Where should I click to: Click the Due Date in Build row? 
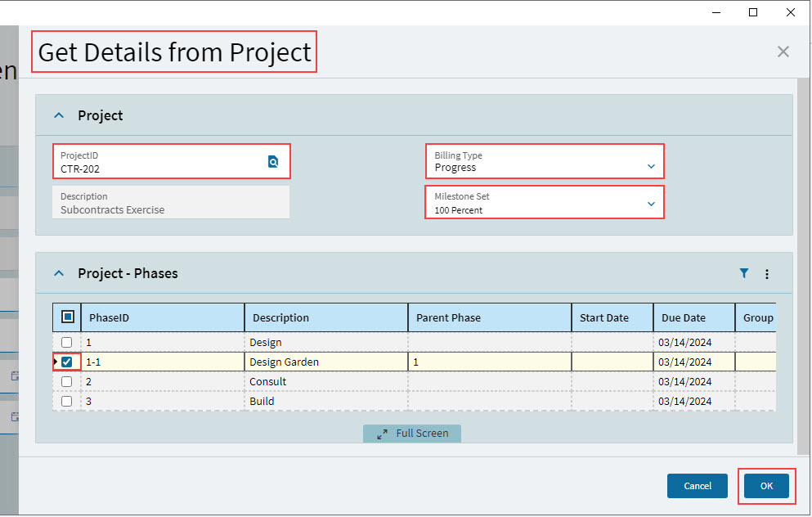pos(694,401)
